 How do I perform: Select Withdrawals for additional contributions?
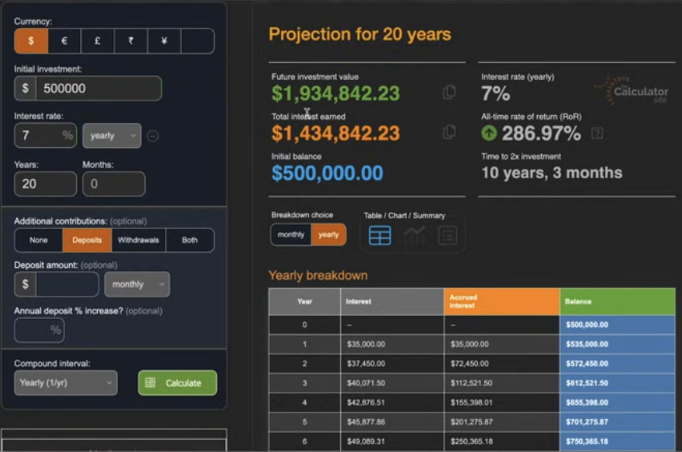[138, 240]
